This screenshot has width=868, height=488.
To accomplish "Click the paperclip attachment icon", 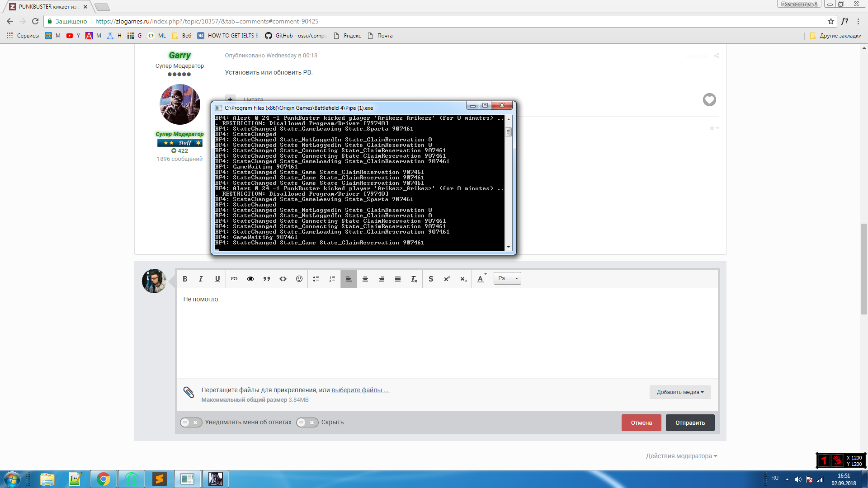I will tap(189, 392).
